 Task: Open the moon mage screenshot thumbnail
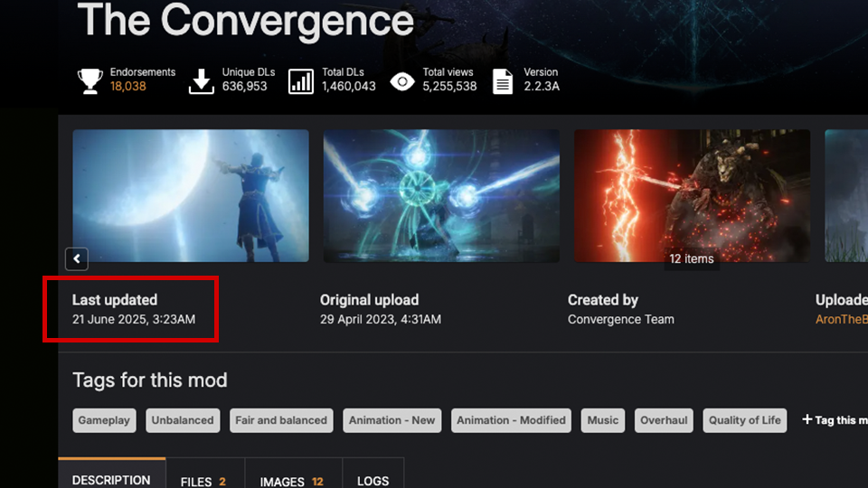coord(191,196)
